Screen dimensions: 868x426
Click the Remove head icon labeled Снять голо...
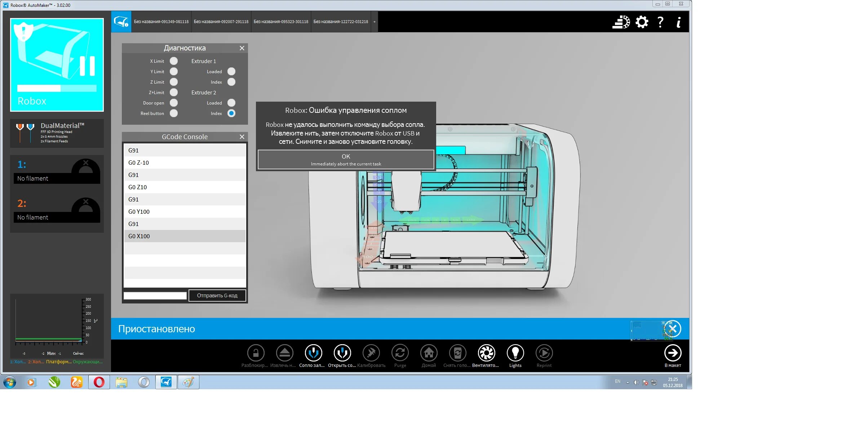[x=457, y=353]
